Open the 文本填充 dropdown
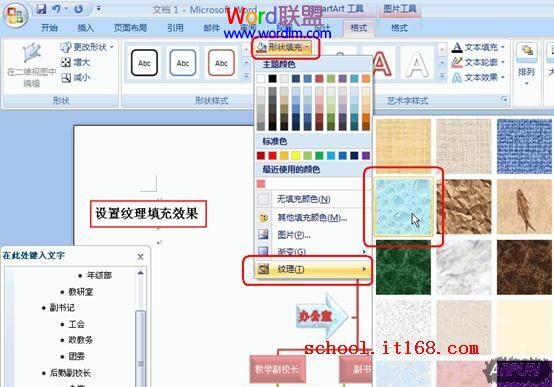This screenshot has width=554, height=387. pyautogui.click(x=478, y=47)
